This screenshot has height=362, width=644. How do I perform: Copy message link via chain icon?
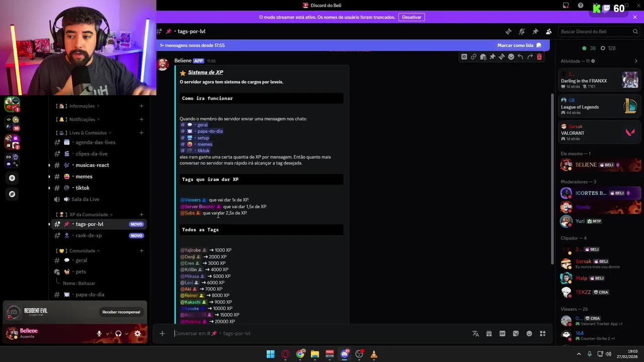[473, 57]
